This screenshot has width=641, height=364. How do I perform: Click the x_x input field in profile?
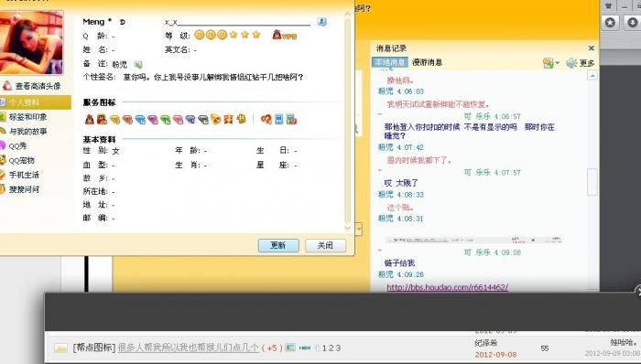[x=237, y=22]
